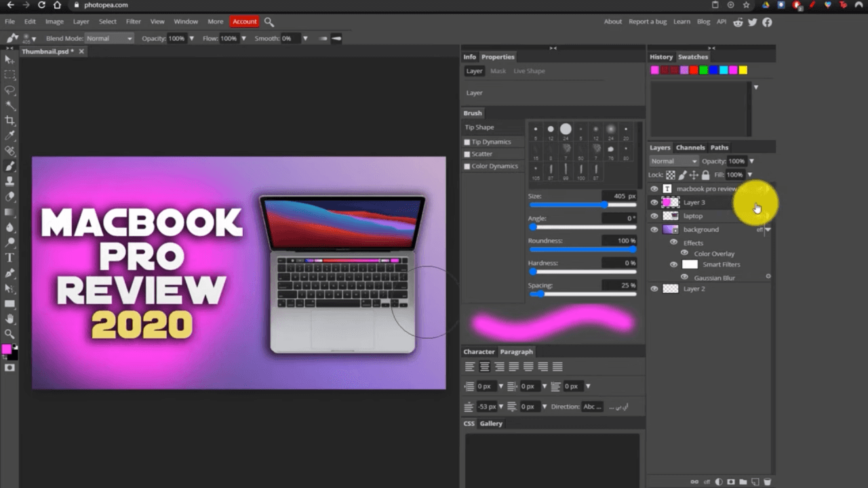Image resolution: width=868 pixels, height=488 pixels.
Task: Select the Eraser tool
Action: click(9, 197)
